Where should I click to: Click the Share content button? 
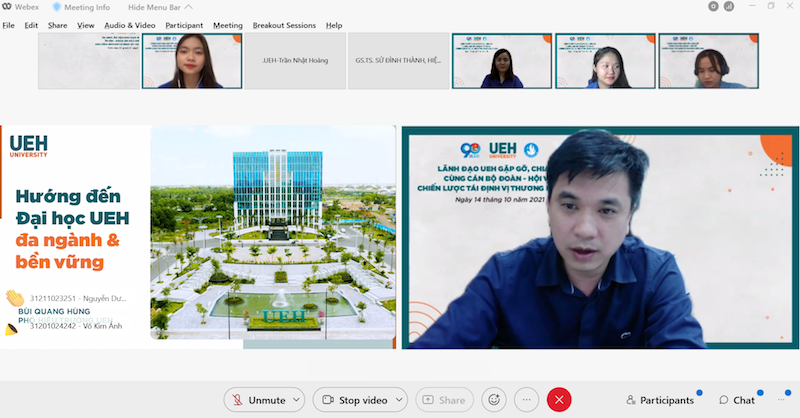(x=444, y=400)
